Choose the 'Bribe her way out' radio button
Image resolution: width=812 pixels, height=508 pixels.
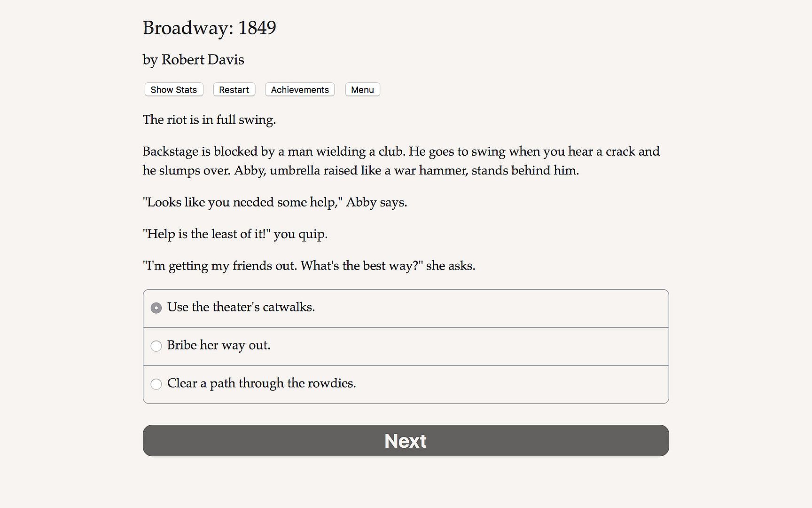coord(156,346)
